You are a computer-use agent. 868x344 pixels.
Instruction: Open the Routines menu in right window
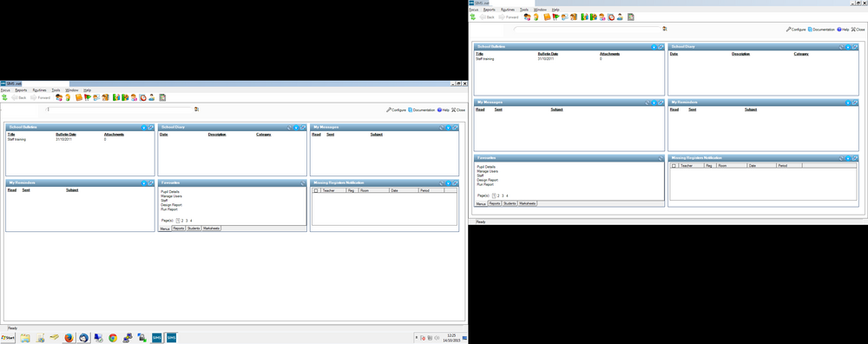click(x=508, y=10)
